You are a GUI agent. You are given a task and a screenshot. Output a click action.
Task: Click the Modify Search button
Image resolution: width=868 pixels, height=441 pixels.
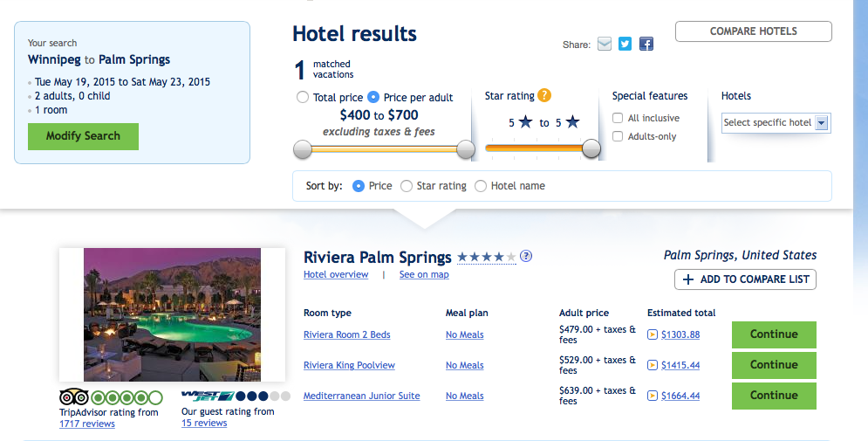click(x=83, y=136)
